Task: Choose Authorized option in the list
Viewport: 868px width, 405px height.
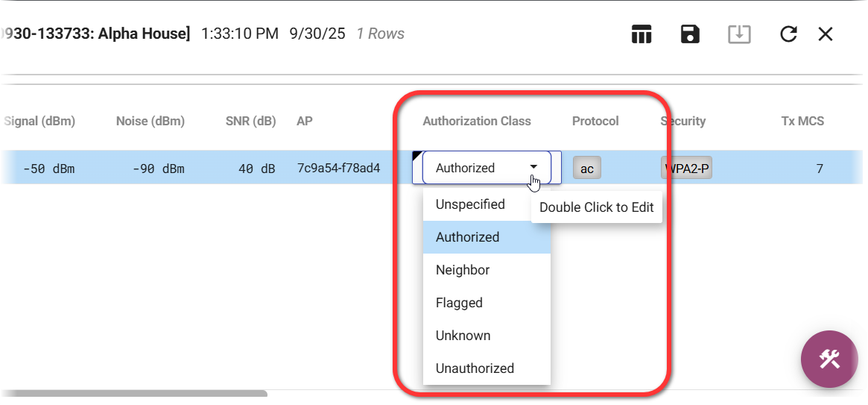Action: pos(468,237)
